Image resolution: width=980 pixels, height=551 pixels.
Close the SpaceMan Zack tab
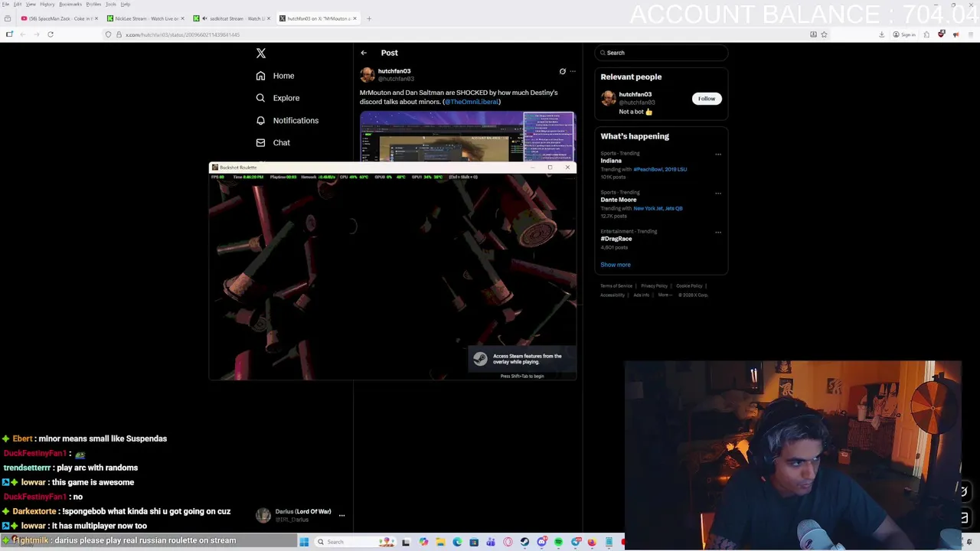pyautogui.click(x=96, y=18)
